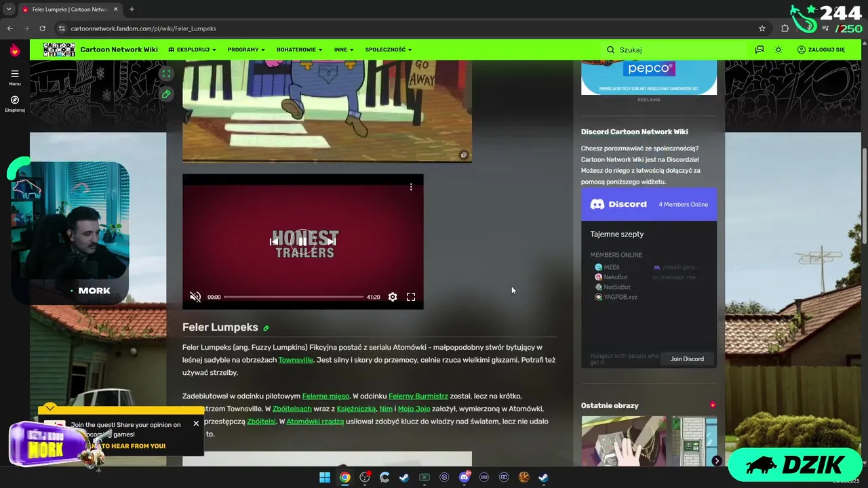This screenshot has height=488, width=868.
Task: Expand the Bohaterowie dropdown menu
Action: 300,49
